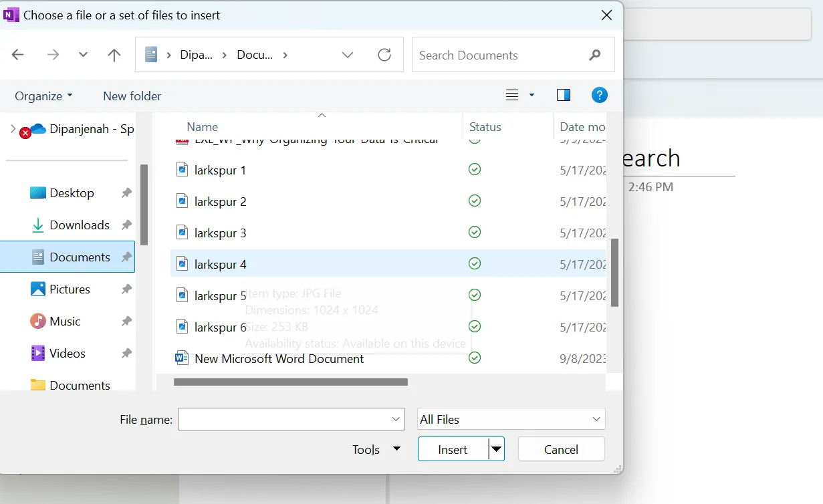Click the Back navigation arrow

pyautogui.click(x=18, y=55)
